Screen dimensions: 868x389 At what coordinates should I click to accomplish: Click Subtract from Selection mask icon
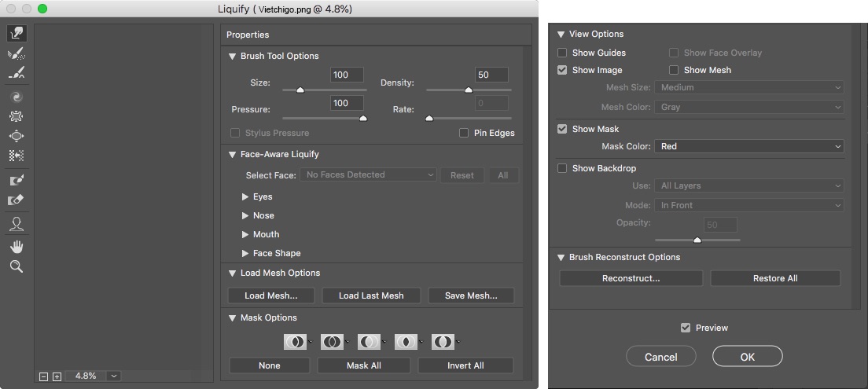(370, 342)
